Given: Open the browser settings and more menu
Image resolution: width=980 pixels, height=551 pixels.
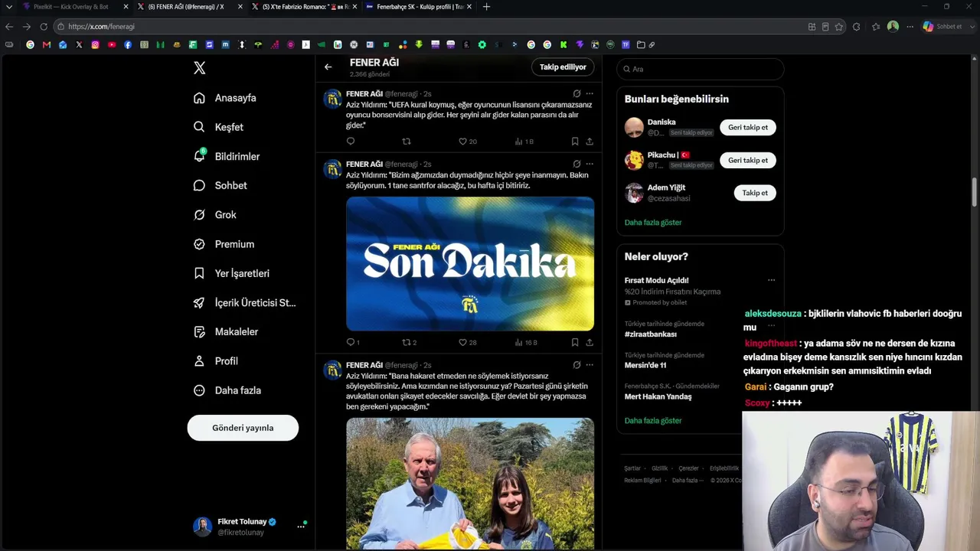Looking at the screenshot, I should [x=910, y=27].
